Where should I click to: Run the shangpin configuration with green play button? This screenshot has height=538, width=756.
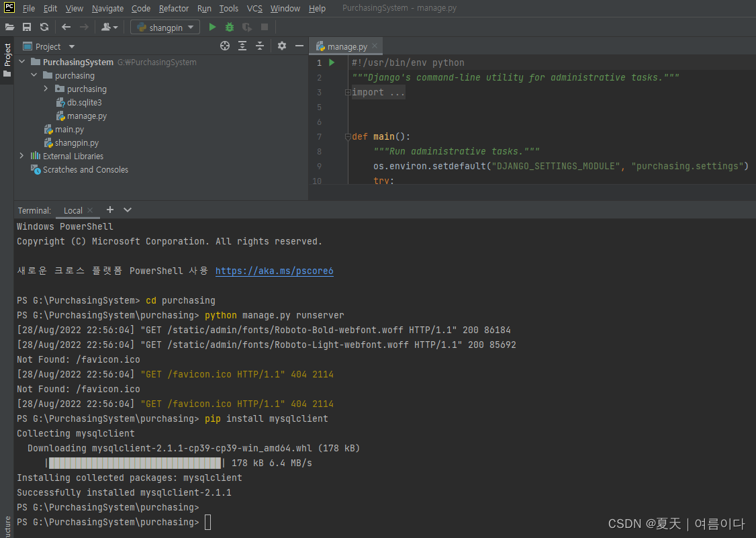pyautogui.click(x=212, y=27)
